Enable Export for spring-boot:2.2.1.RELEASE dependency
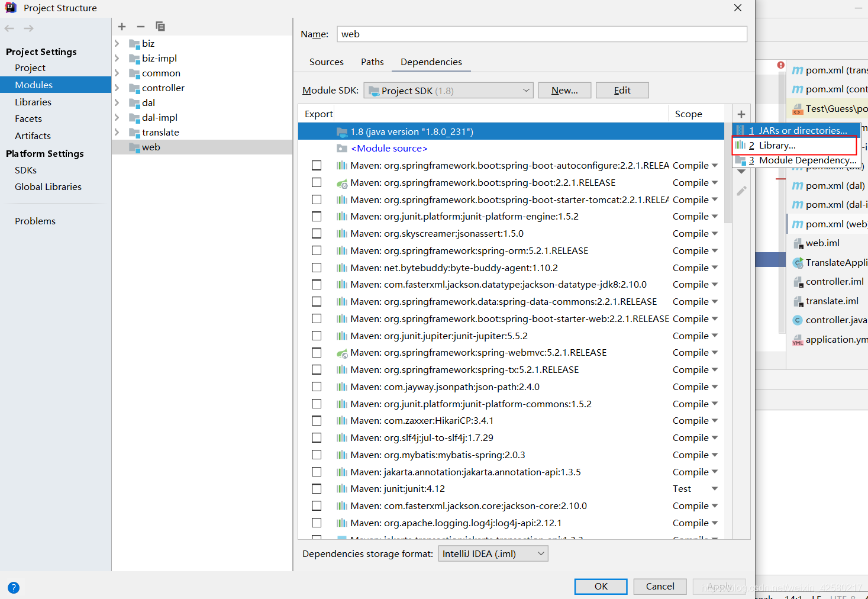 click(317, 182)
